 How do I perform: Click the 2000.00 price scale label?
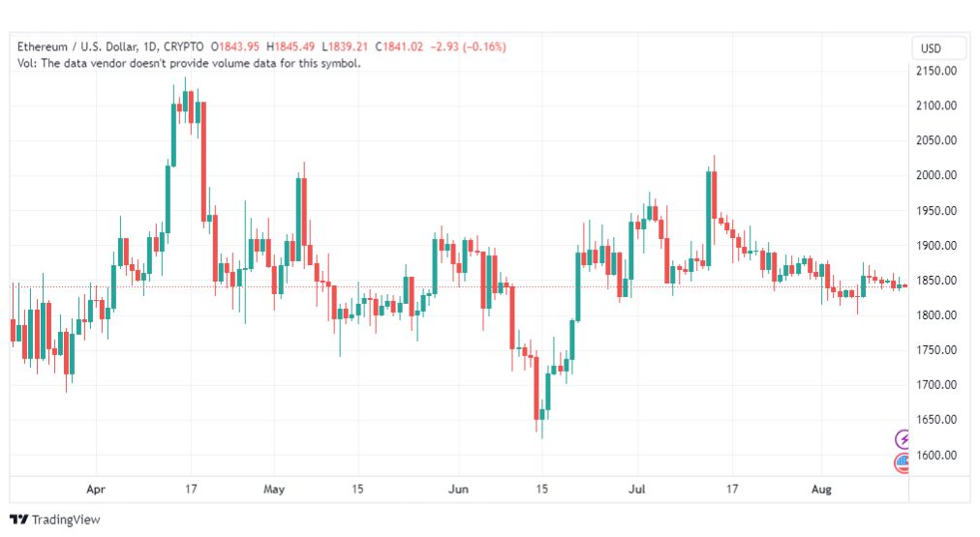pos(936,175)
